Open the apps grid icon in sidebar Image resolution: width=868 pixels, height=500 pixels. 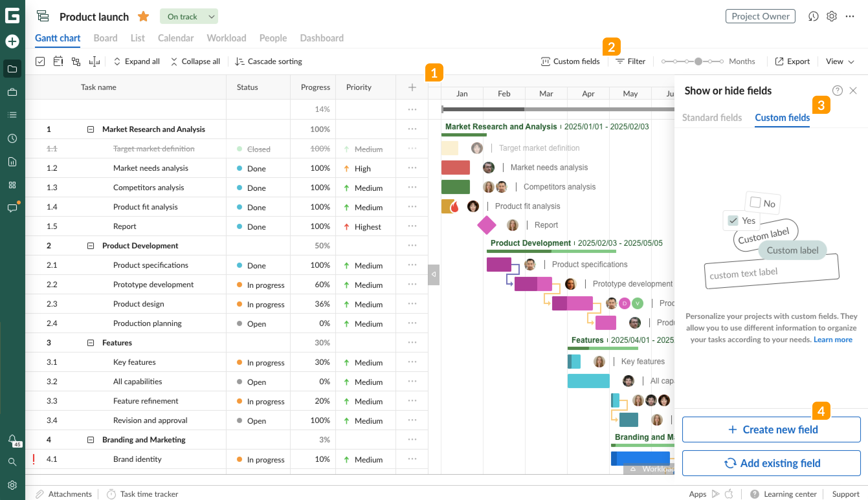tap(12, 185)
